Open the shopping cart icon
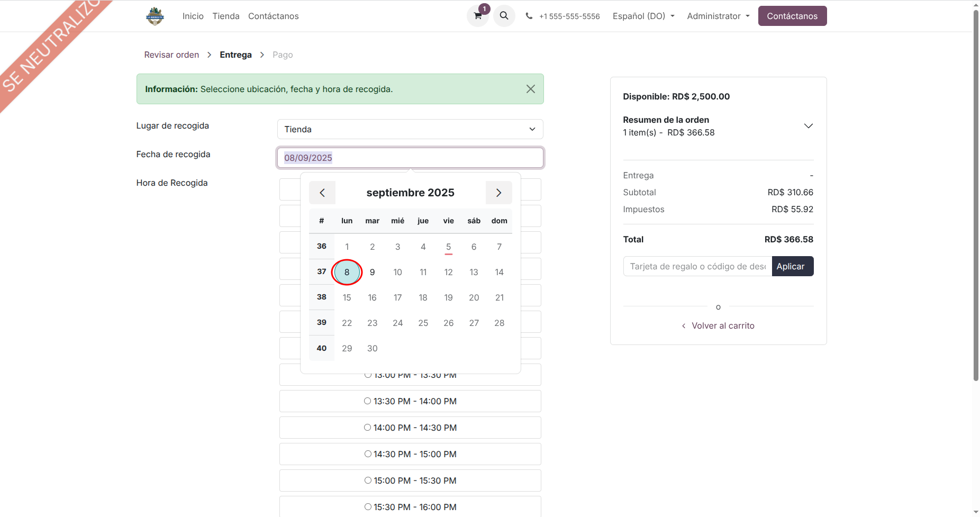The height and width of the screenshot is (517, 980). [x=478, y=16]
